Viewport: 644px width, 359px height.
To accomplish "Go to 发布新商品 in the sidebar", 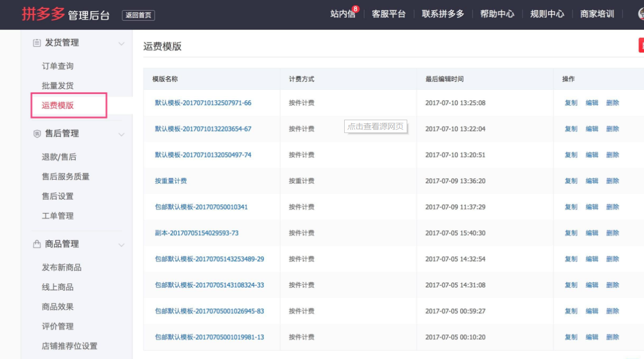I will [x=61, y=268].
